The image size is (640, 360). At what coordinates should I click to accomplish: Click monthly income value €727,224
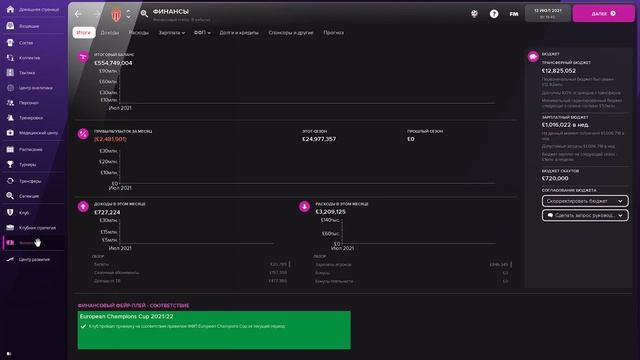(107, 212)
